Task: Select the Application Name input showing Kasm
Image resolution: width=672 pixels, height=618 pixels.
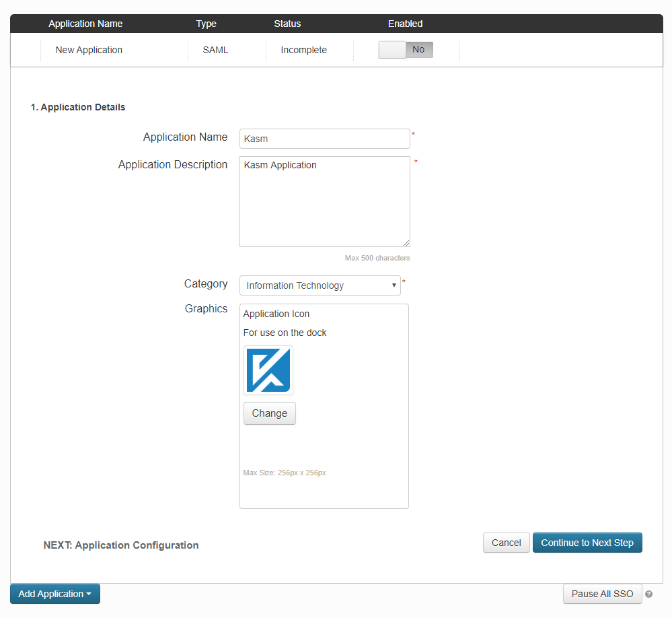Action: 324,139
